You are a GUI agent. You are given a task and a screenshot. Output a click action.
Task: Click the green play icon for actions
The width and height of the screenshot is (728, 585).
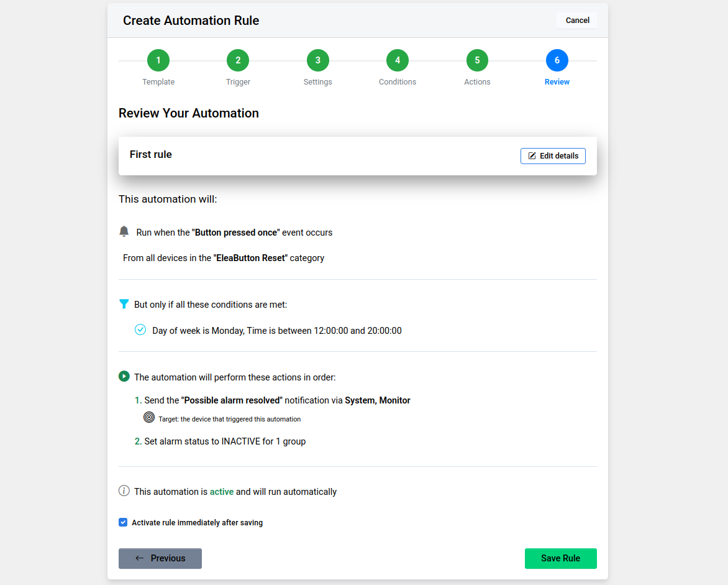tap(124, 376)
